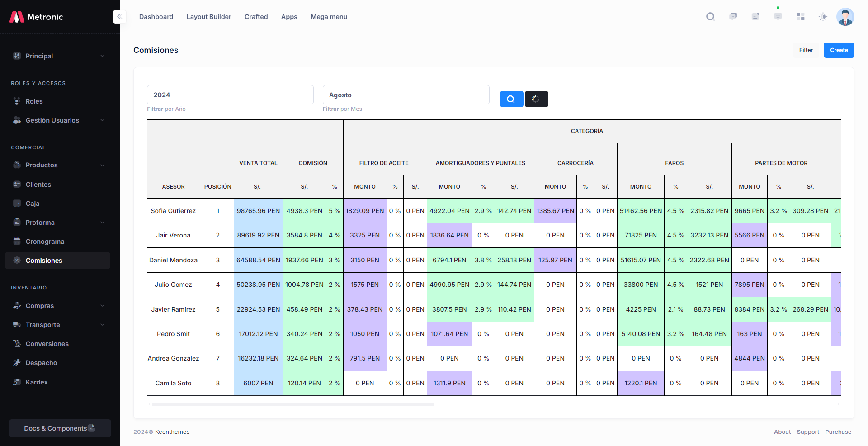The height and width of the screenshot is (446, 868).
Task: Click the horizontal table scrollbar
Action: coord(293,404)
